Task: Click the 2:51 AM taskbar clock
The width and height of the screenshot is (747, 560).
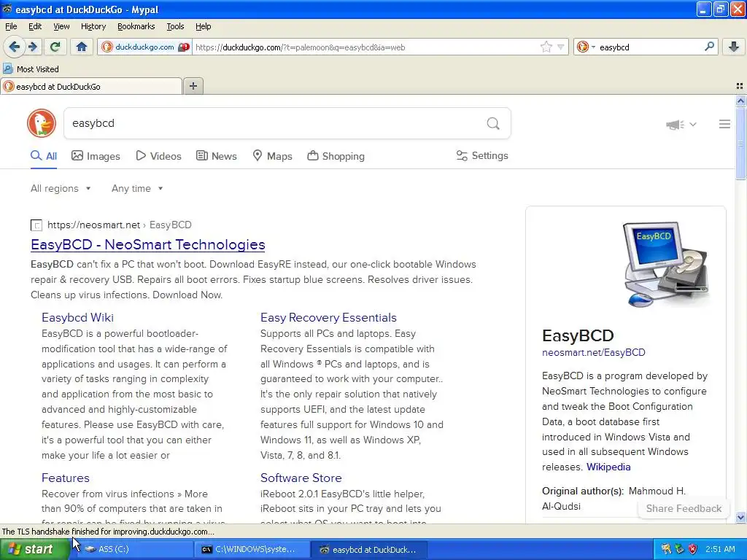Action: [720, 549]
